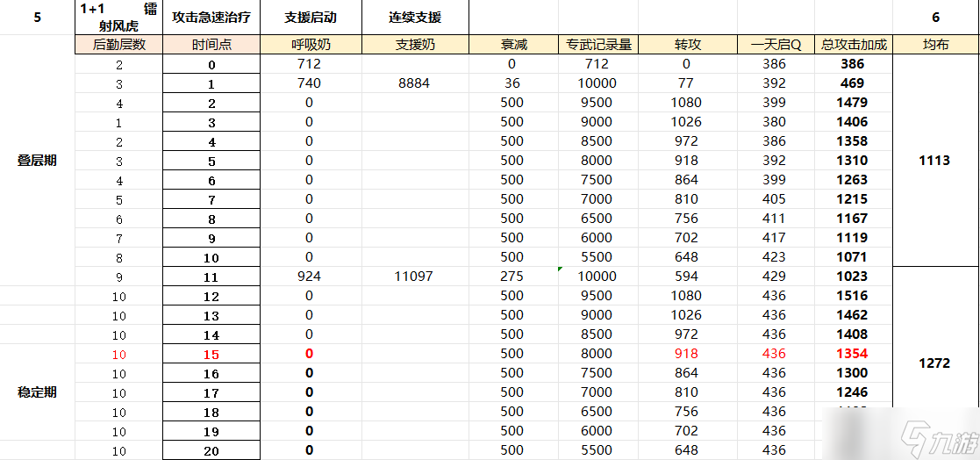Select the 衰减 column header
Viewport: 980px width, 460px height.
tap(513, 45)
